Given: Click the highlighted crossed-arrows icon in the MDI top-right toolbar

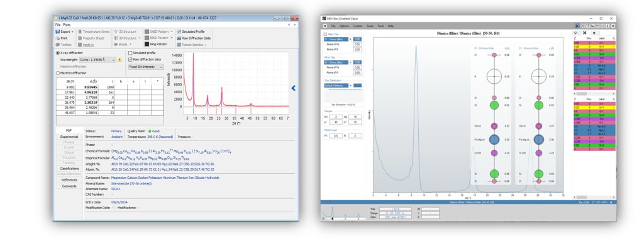Looking at the screenshot, I should point(577,26).
